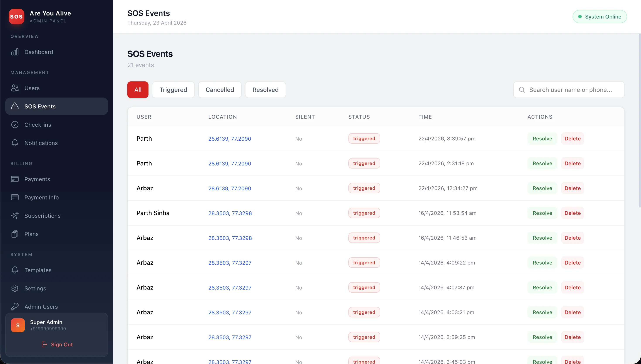Open Check-ins via the checkmark icon
Image resolution: width=641 pixels, height=364 pixels.
[15, 125]
